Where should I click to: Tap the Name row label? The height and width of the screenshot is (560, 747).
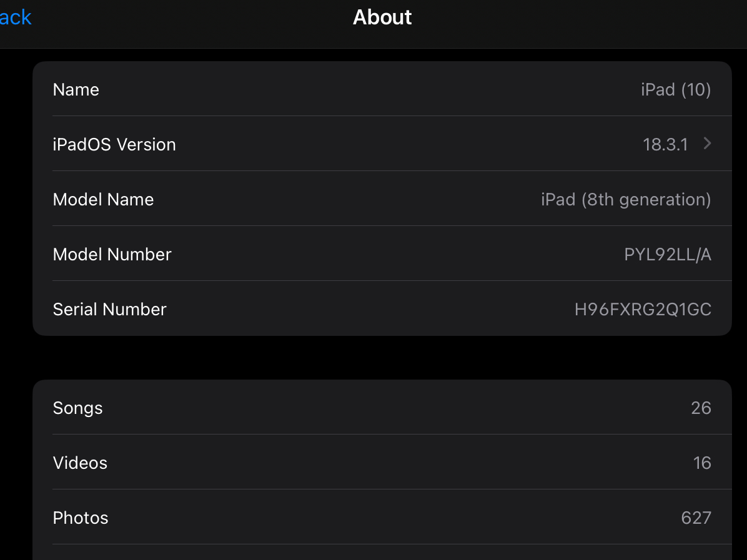[x=76, y=89]
